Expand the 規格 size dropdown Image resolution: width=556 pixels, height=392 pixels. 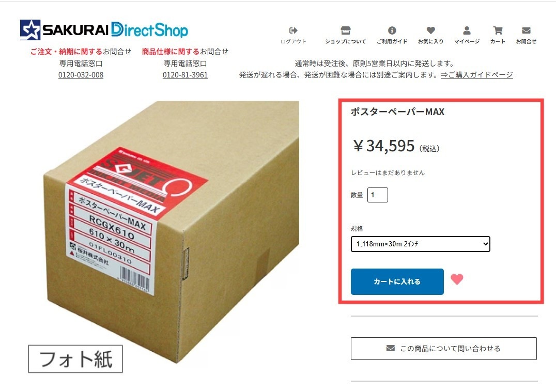pos(421,244)
